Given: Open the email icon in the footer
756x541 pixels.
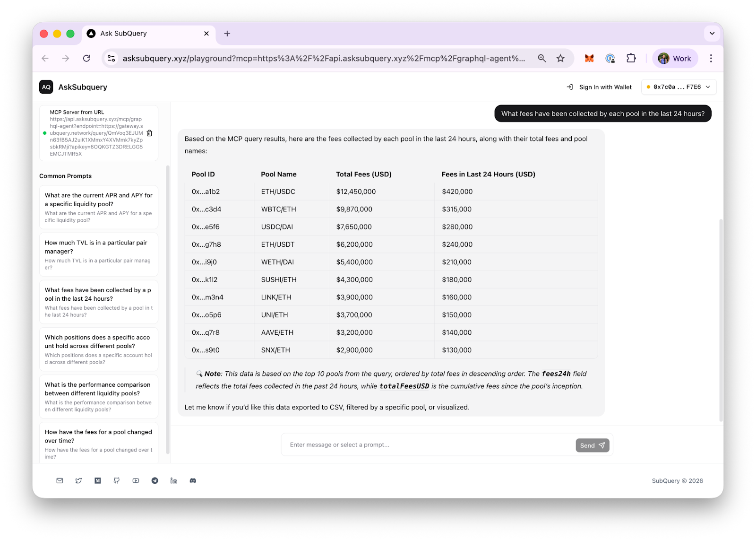Looking at the screenshot, I should (59, 480).
